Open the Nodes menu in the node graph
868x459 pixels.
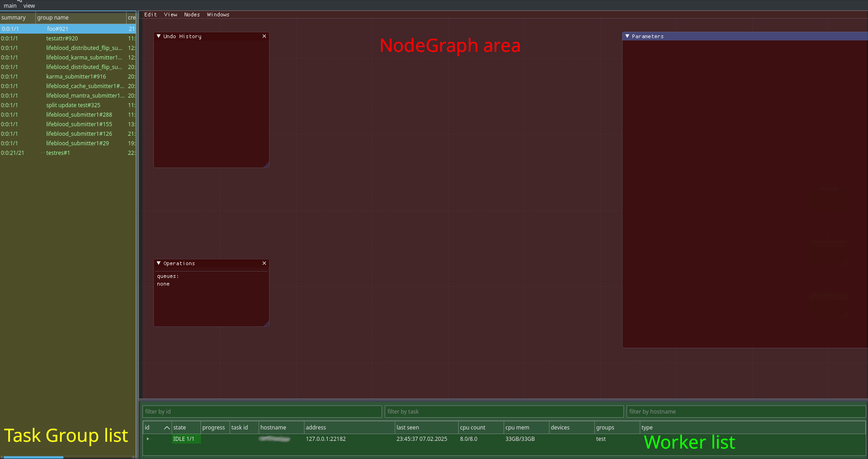192,14
